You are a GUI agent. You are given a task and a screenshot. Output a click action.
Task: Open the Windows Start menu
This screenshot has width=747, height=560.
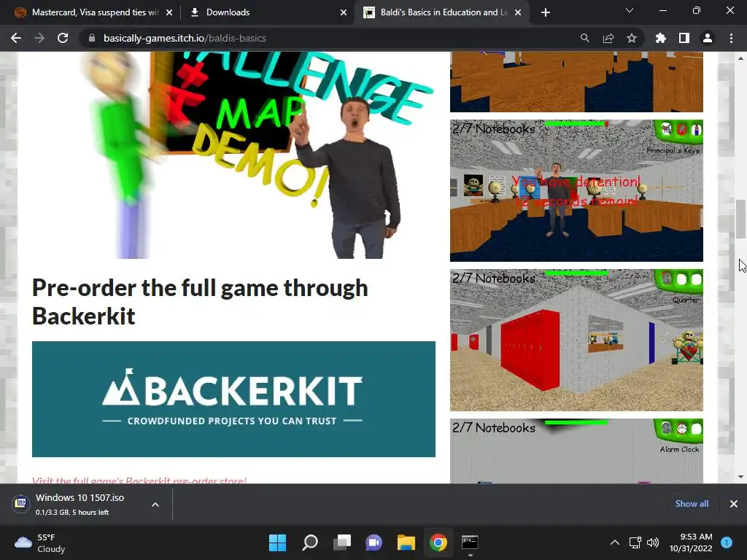(277, 542)
